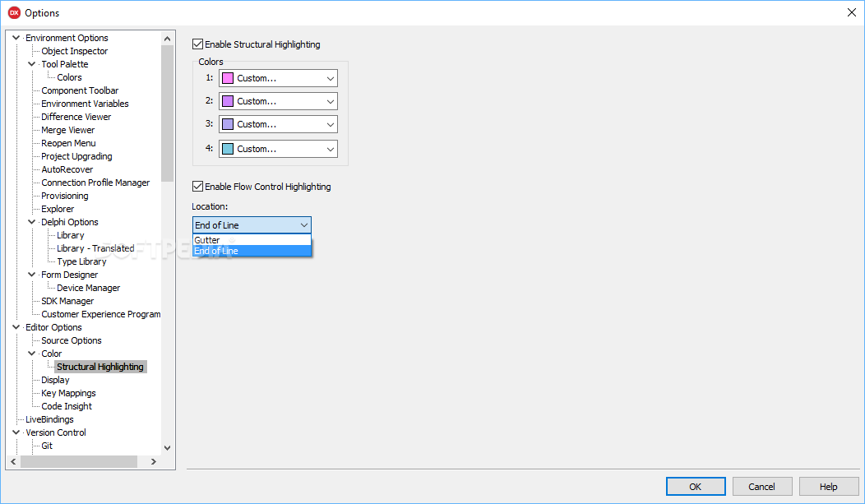Select Component Toolbar tree item
Image resolution: width=865 pixels, height=504 pixels.
[80, 90]
